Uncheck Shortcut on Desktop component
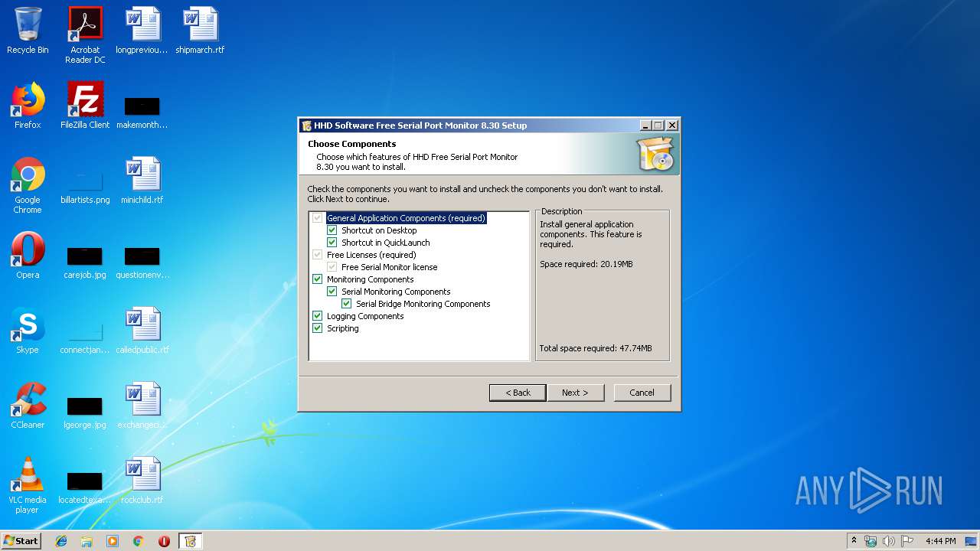Viewport: 980px width, 551px height. click(332, 230)
